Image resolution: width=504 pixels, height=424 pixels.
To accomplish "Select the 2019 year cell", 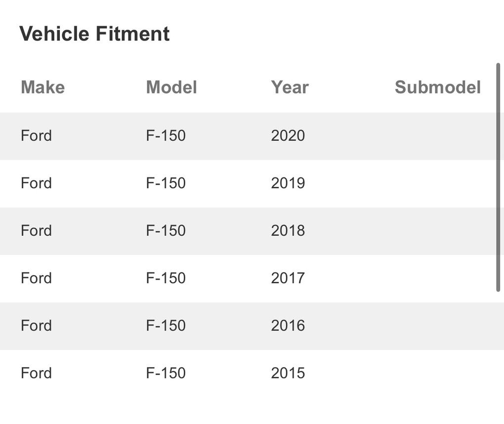I will tap(288, 183).
